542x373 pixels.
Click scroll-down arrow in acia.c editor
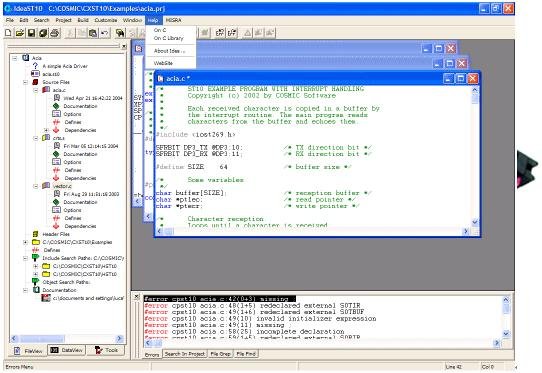click(475, 222)
